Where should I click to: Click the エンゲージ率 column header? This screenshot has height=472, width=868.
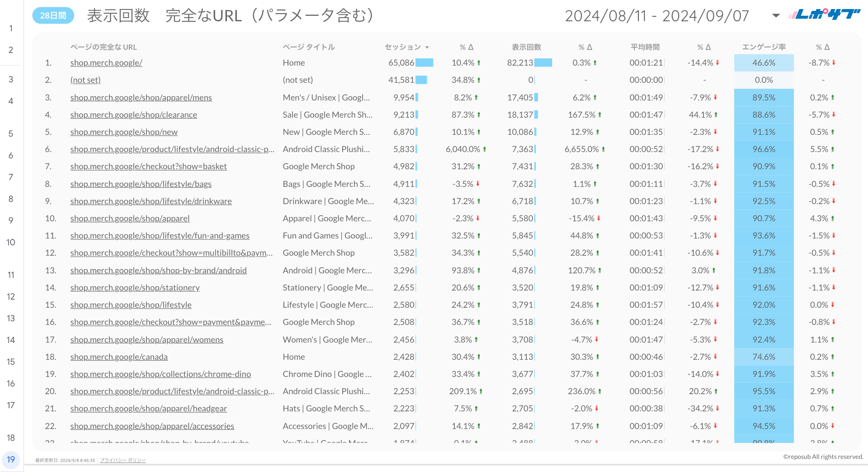click(x=764, y=47)
